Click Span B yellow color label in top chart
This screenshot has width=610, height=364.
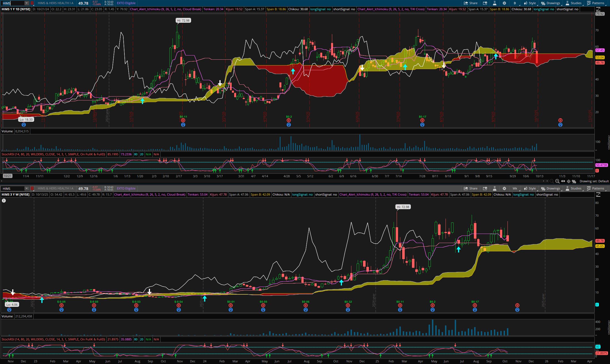pos(276,9)
